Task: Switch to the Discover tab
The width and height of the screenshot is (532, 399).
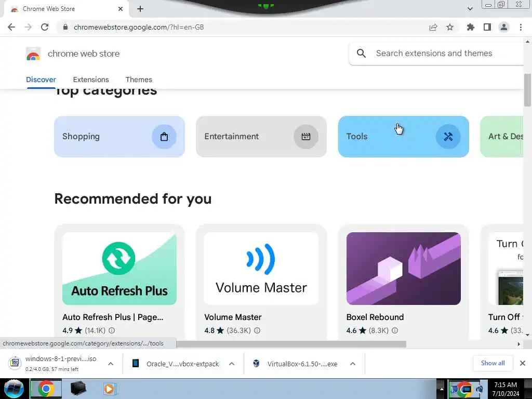Action: 41,79
